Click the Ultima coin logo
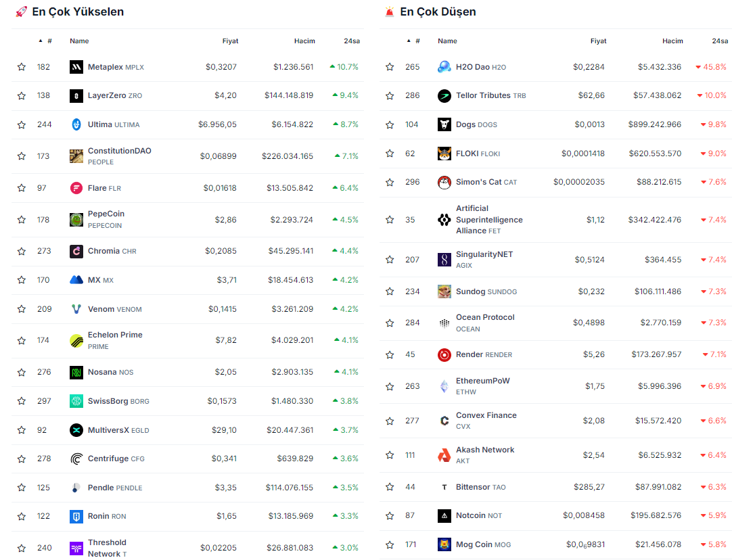The image size is (755, 560). (76, 124)
